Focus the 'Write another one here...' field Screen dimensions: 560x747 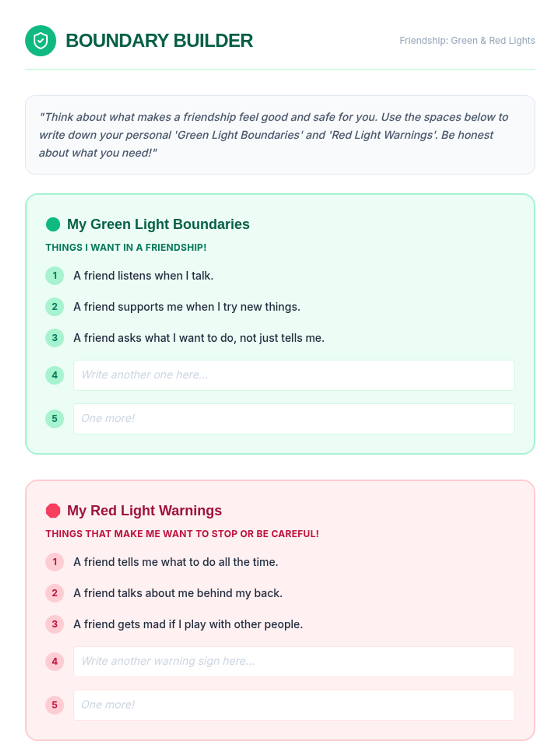coord(294,375)
